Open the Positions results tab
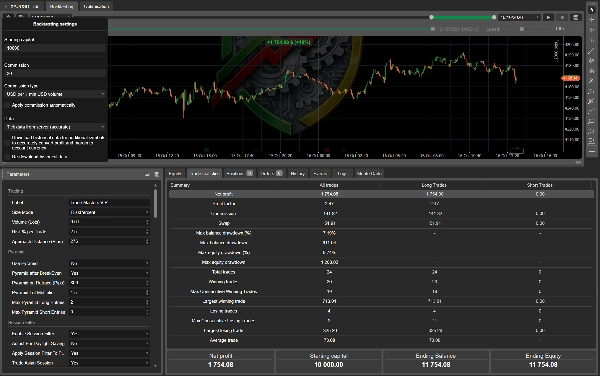The width and height of the screenshot is (600, 376). 239,173
